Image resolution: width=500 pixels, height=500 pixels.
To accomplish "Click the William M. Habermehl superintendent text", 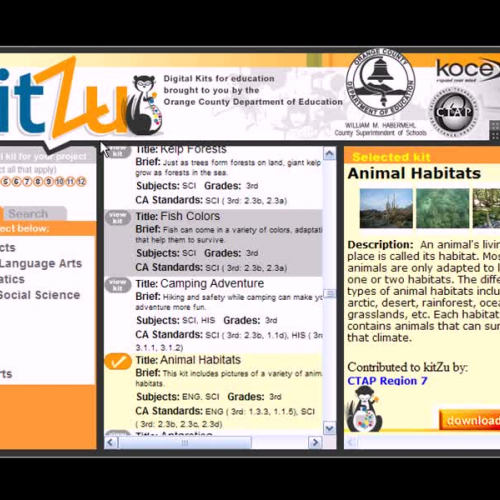I will tap(380, 129).
